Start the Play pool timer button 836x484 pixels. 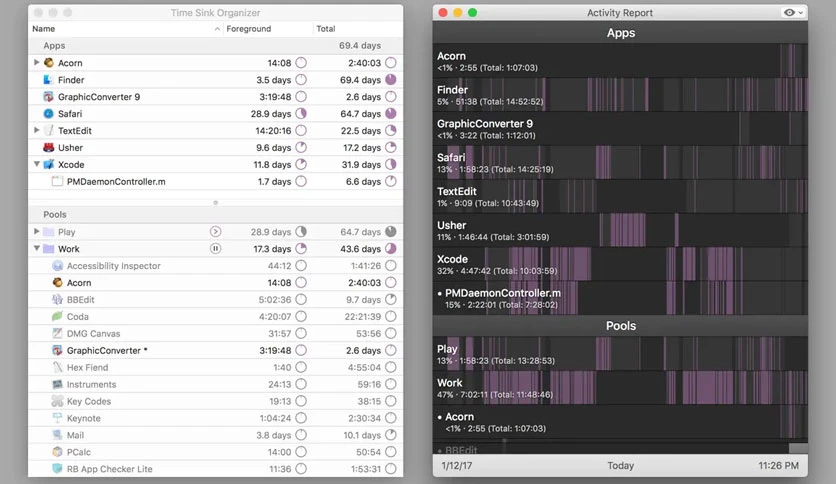tap(215, 232)
